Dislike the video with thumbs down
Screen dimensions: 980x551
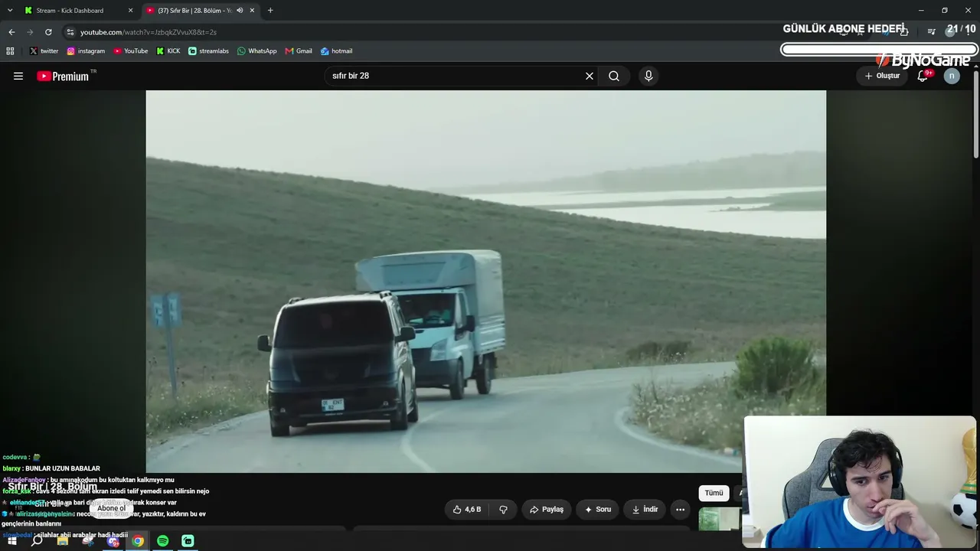503,509
